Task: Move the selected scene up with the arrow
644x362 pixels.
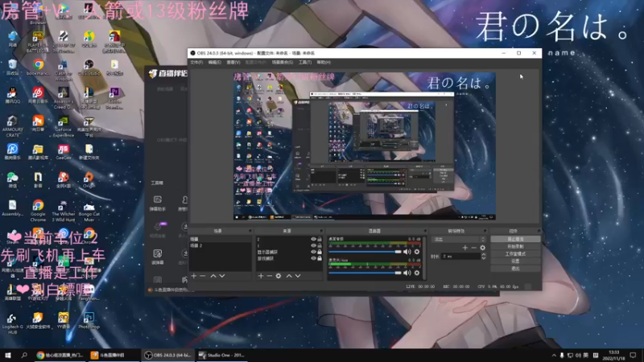Action: [x=213, y=276]
